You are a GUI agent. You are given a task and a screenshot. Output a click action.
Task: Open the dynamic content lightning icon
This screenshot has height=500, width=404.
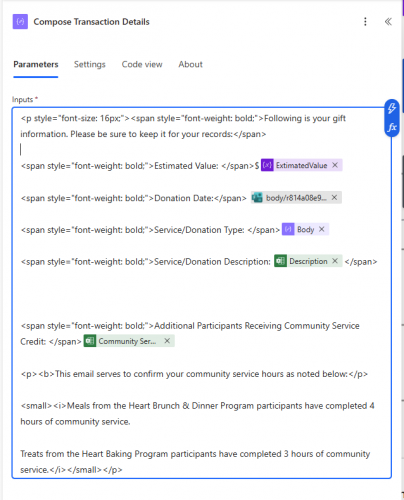392,108
